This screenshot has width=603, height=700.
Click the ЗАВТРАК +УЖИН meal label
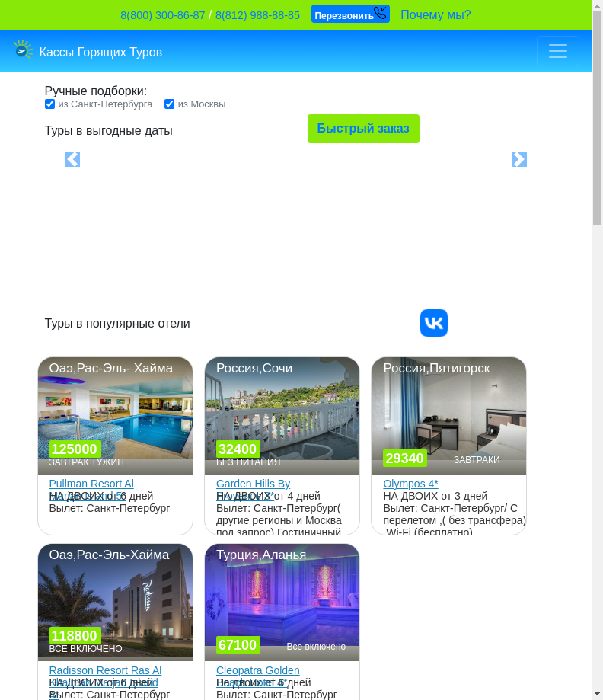pos(87,462)
